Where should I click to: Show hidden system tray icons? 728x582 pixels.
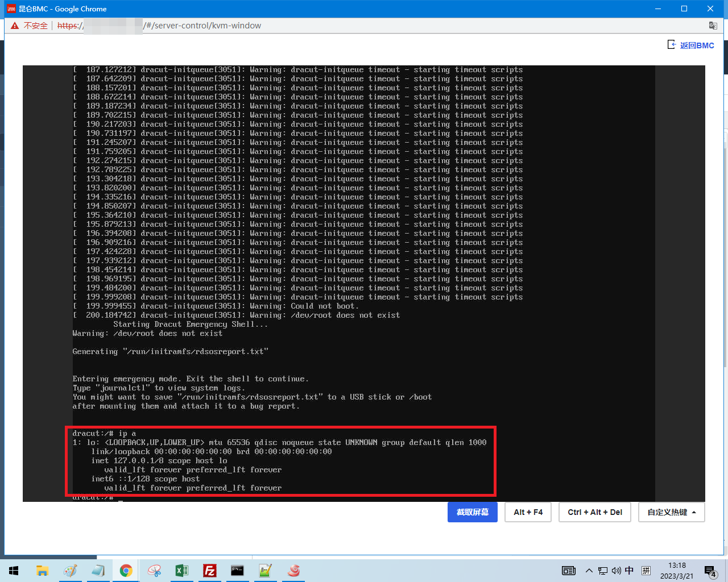click(x=589, y=571)
